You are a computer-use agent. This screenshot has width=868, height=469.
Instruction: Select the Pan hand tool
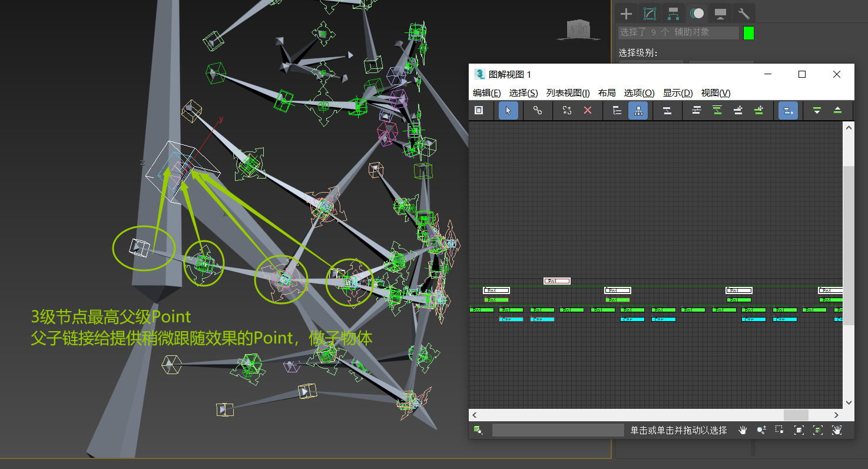(743, 430)
